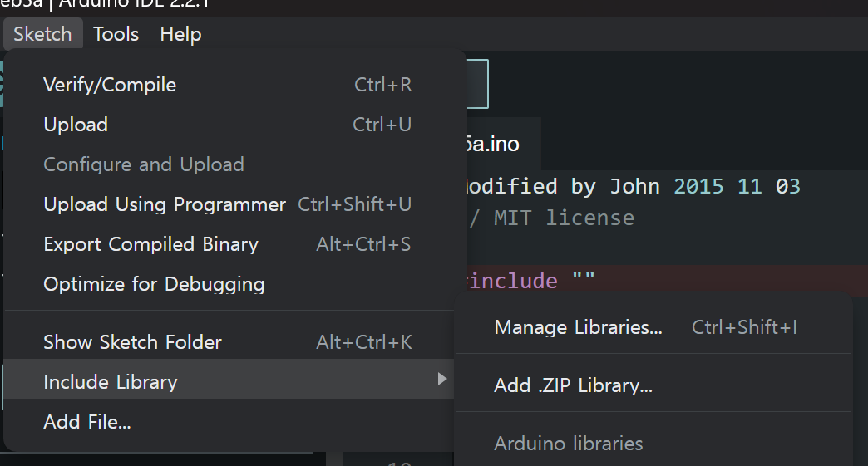Click Show Sketch Folder
The image size is (868, 466).
point(229,341)
